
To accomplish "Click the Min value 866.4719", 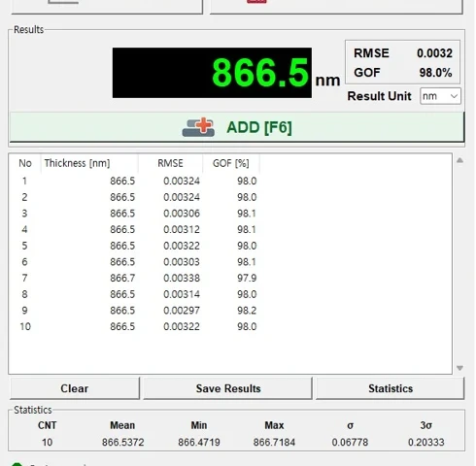I will coord(199,442).
